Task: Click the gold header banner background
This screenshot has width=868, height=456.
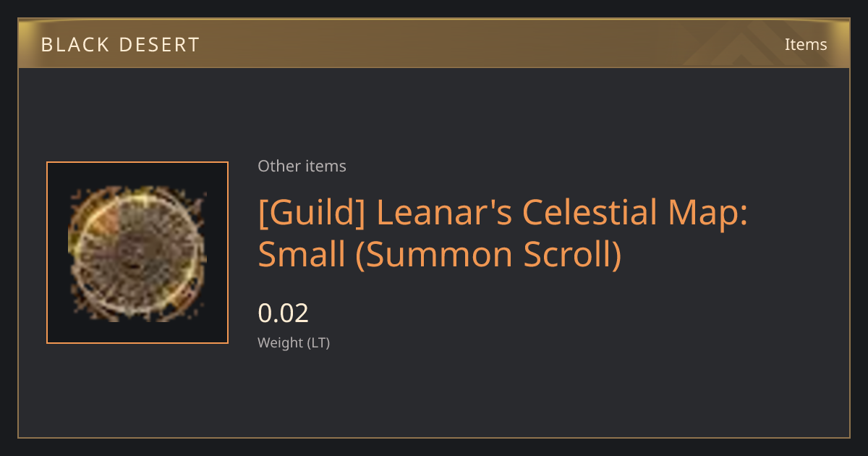Action: pos(434,44)
